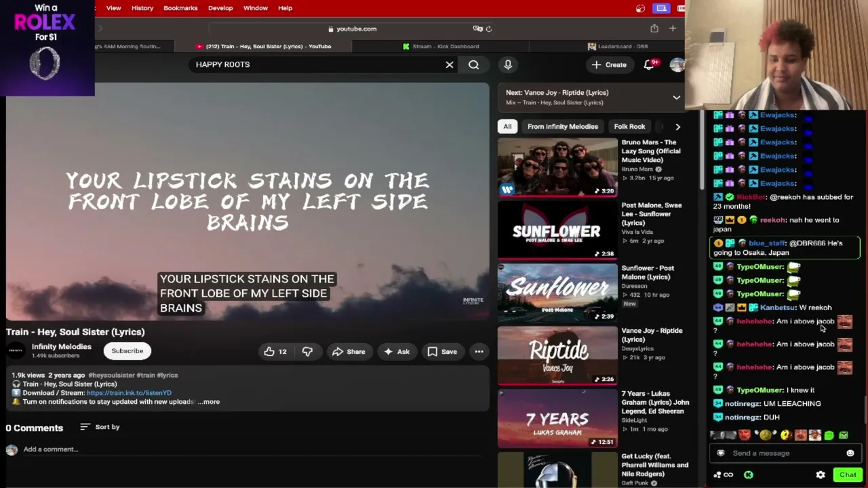Click the translate icon in address bar
Viewport: 868px width, 488px height.
(x=477, y=28)
